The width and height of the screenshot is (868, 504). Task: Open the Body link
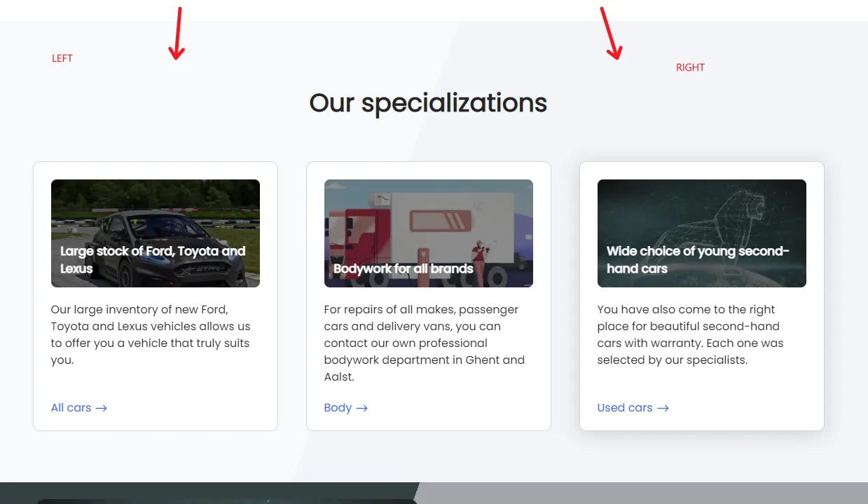pos(345,408)
